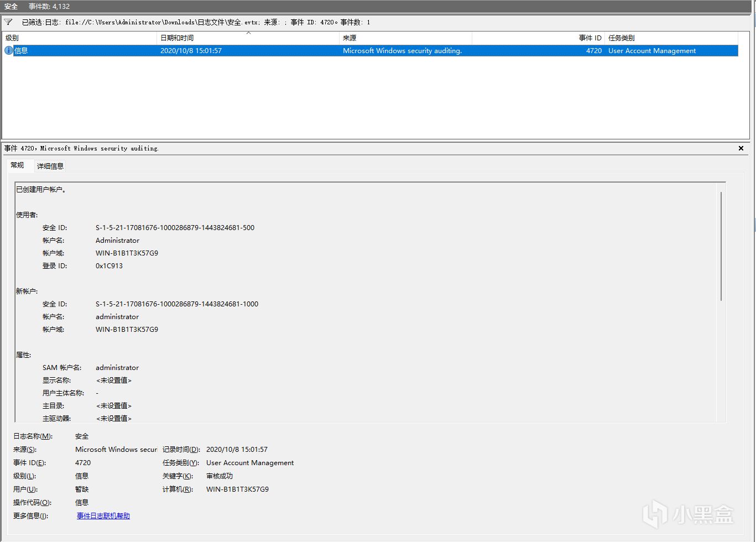Click the 任务类别 column header
Viewport: 756px width, 542px height.
tap(671, 38)
